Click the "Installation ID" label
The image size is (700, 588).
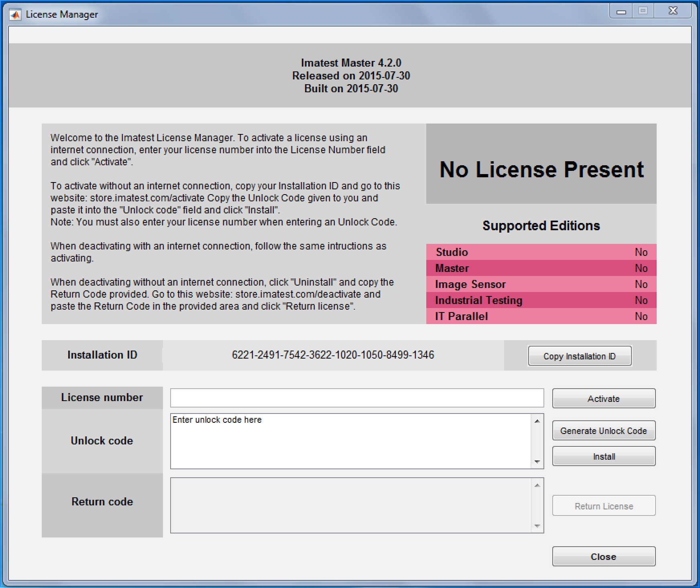(102, 355)
